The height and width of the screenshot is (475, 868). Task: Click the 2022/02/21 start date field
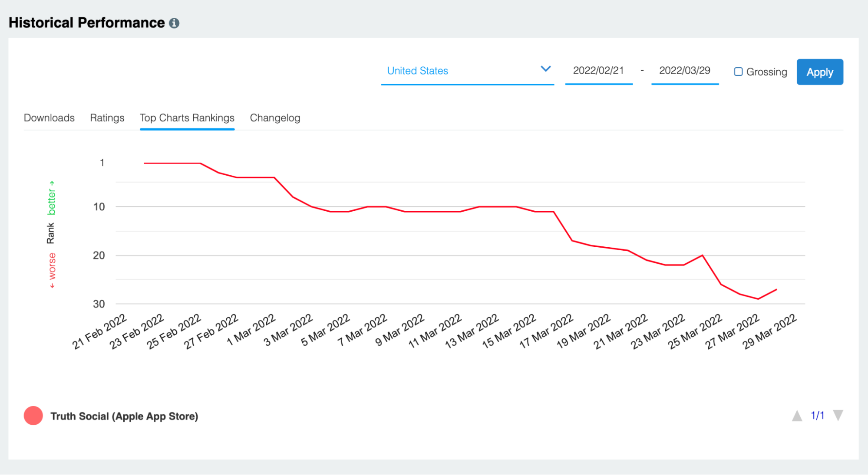(x=598, y=71)
